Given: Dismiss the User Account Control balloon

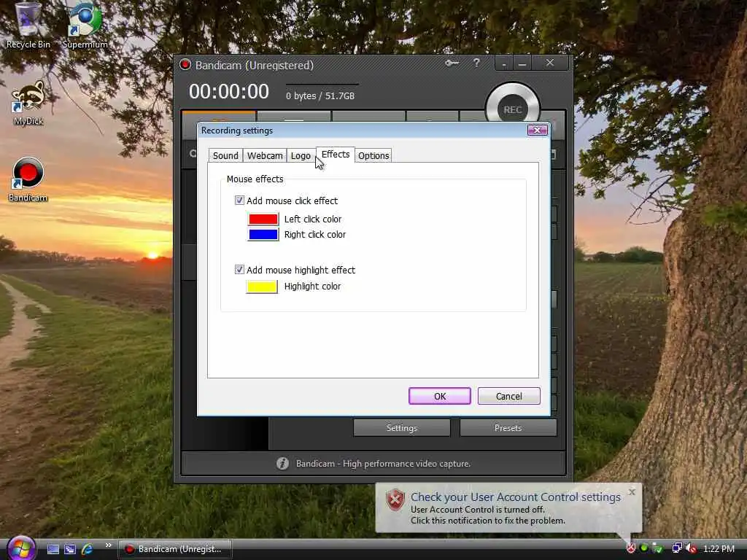Looking at the screenshot, I should (x=632, y=492).
